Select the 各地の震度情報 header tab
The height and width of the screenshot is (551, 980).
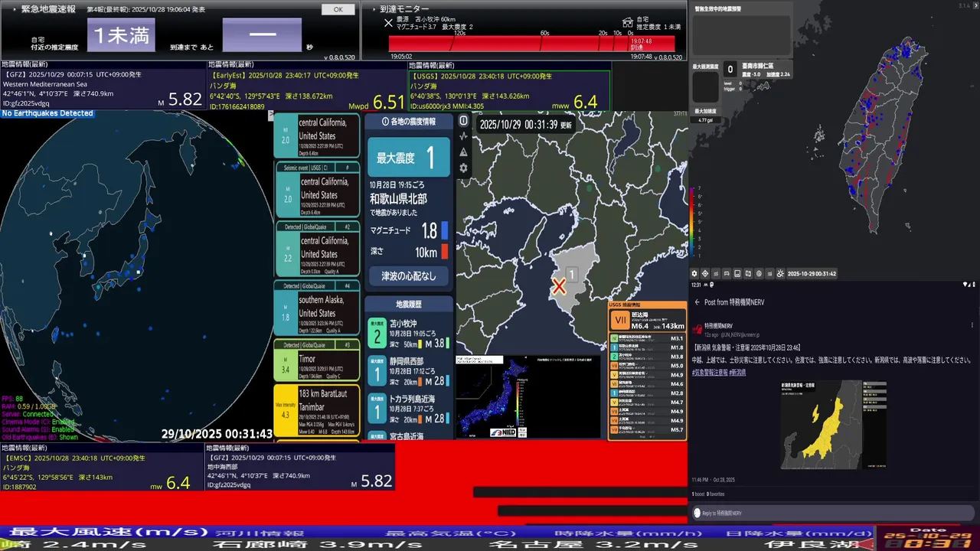point(409,122)
